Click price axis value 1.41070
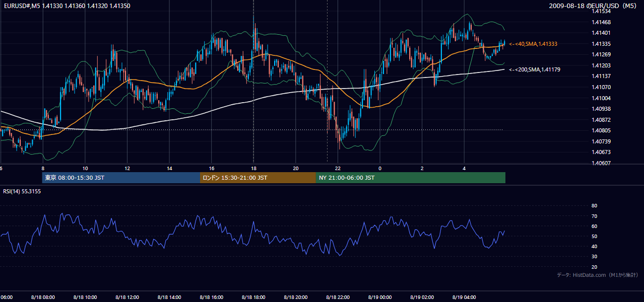The width and height of the screenshot is (644, 302). [601, 87]
